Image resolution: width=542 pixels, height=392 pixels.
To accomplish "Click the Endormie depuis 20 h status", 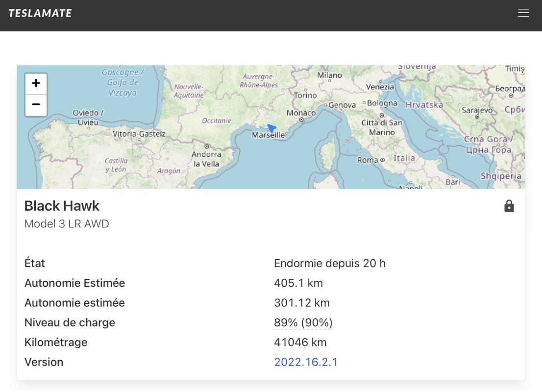I will (330, 264).
